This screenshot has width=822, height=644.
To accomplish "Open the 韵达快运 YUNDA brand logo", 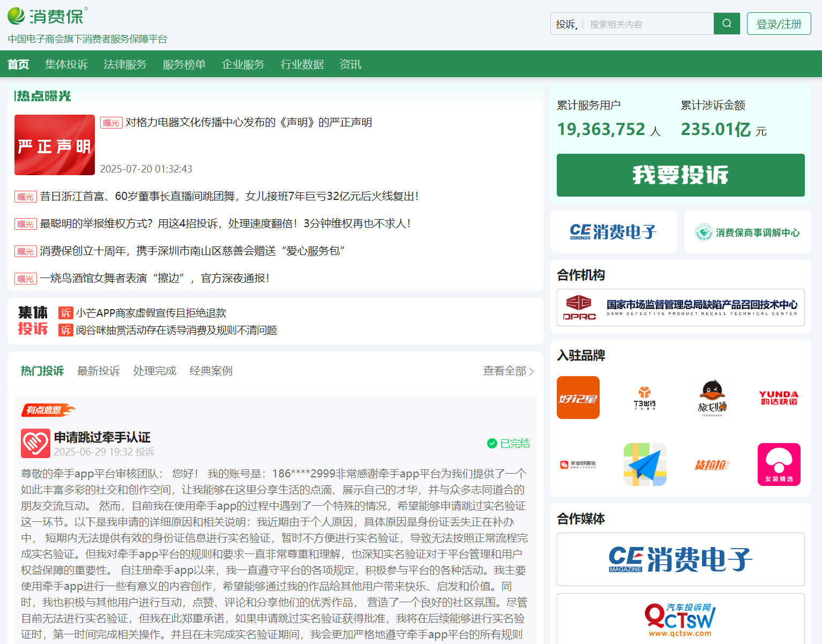I will tap(779, 398).
